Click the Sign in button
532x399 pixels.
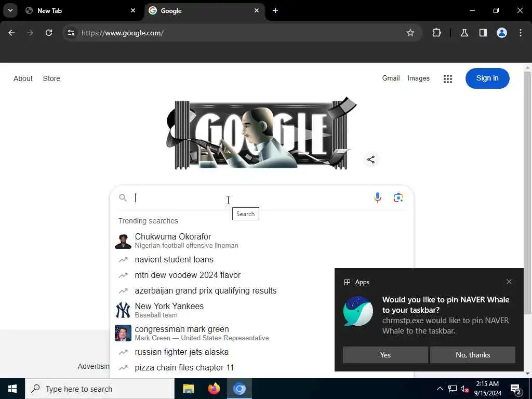point(487,78)
